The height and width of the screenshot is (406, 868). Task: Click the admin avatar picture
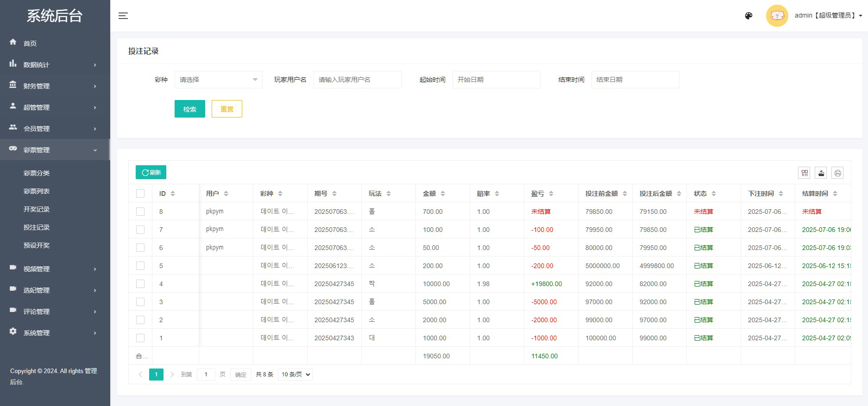[777, 16]
